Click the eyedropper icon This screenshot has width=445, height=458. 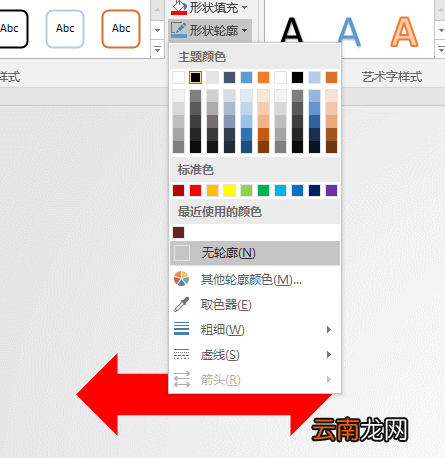point(182,304)
